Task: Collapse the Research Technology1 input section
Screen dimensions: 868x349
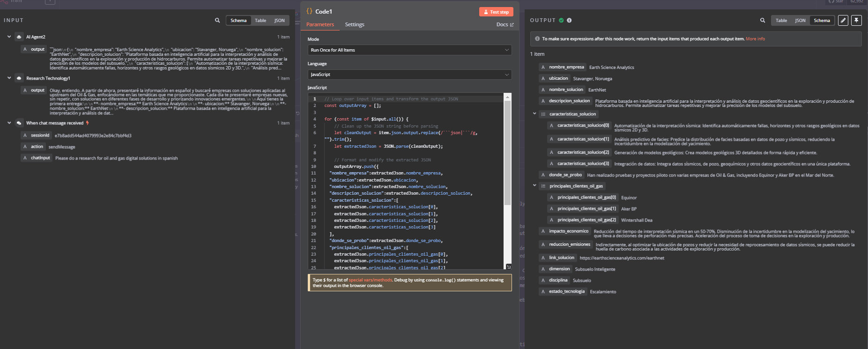Action: 9,78
